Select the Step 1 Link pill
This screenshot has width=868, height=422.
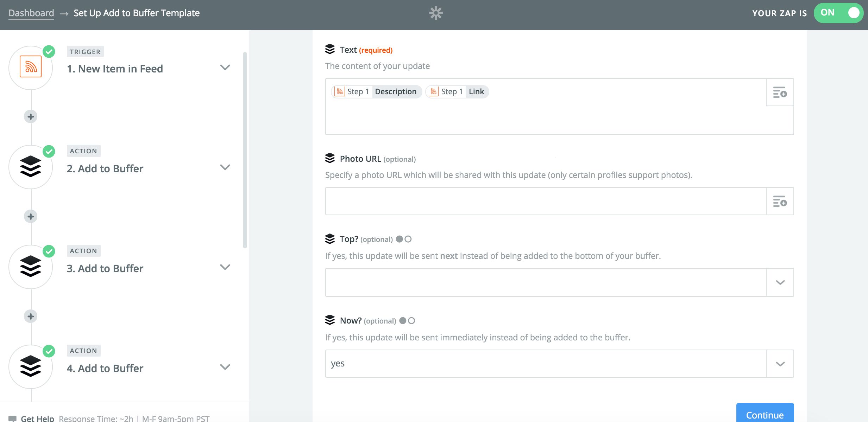[x=457, y=92]
